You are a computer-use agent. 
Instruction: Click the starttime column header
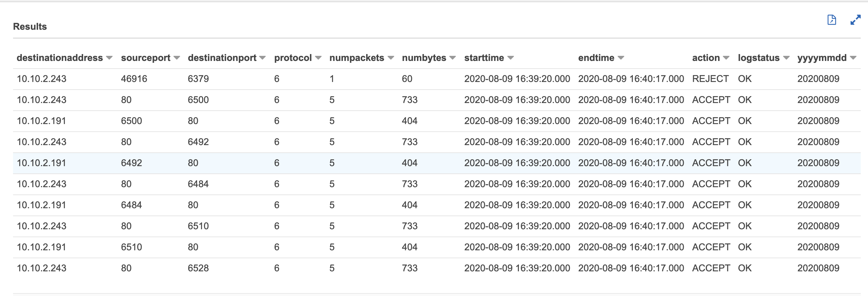click(484, 58)
